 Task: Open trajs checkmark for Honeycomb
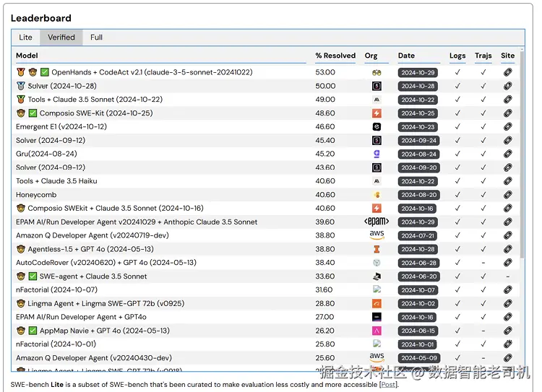483,195
